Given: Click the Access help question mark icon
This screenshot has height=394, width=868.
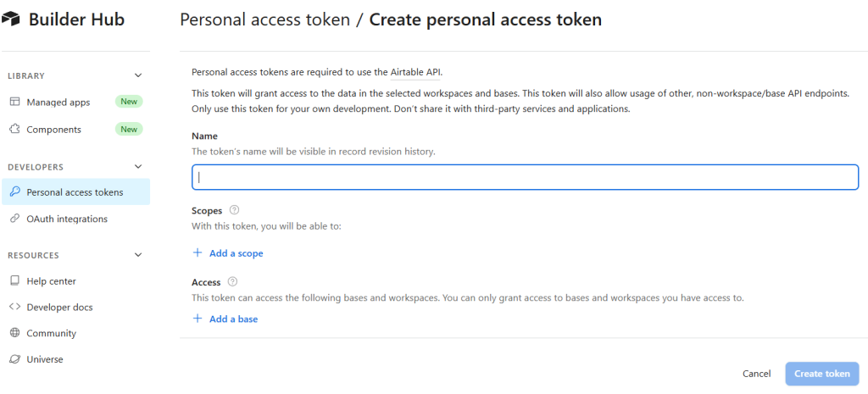Looking at the screenshot, I should [232, 281].
